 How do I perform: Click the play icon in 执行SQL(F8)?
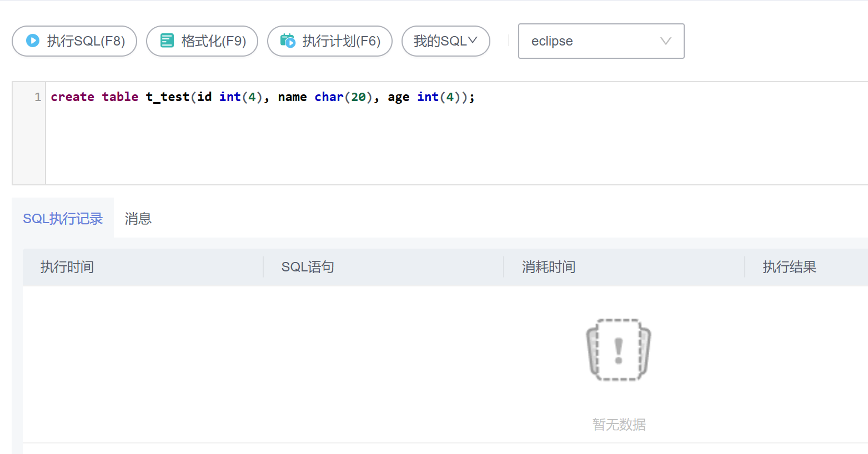point(33,41)
